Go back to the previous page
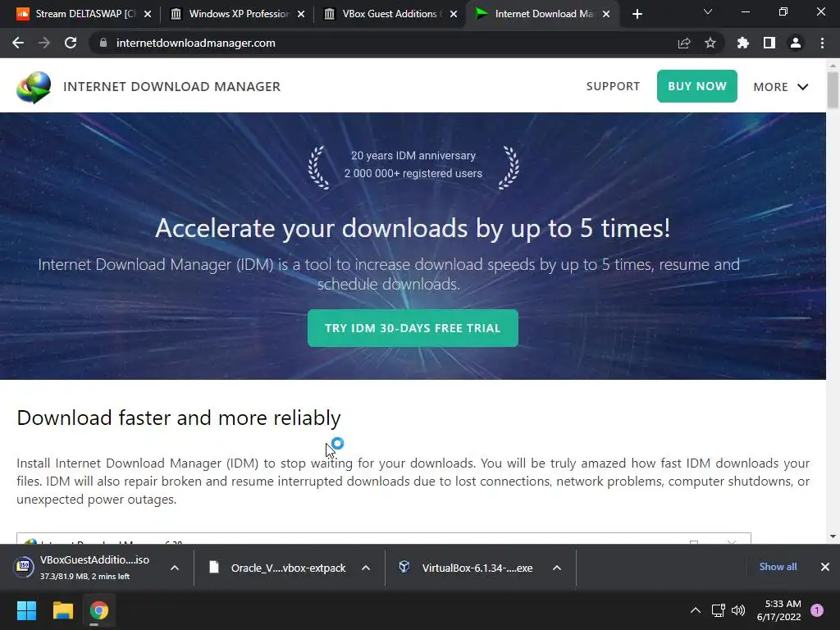The height and width of the screenshot is (630, 840). click(x=18, y=43)
